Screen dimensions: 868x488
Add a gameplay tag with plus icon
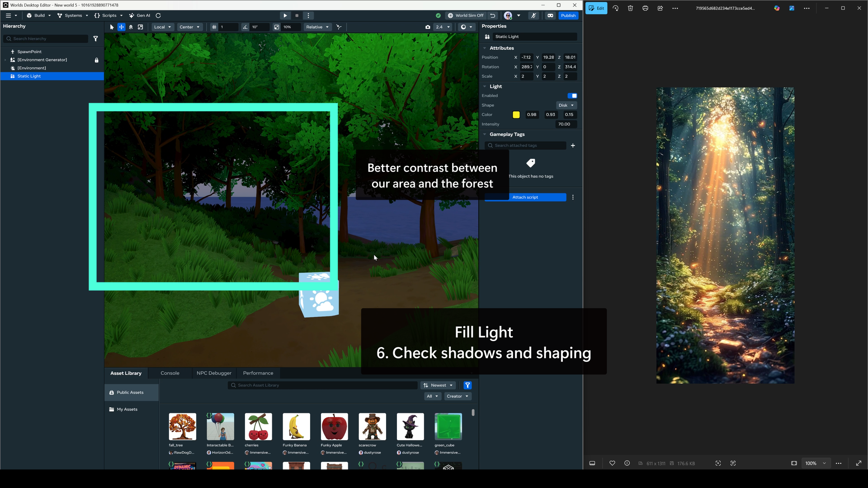click(x=573, y=145)
